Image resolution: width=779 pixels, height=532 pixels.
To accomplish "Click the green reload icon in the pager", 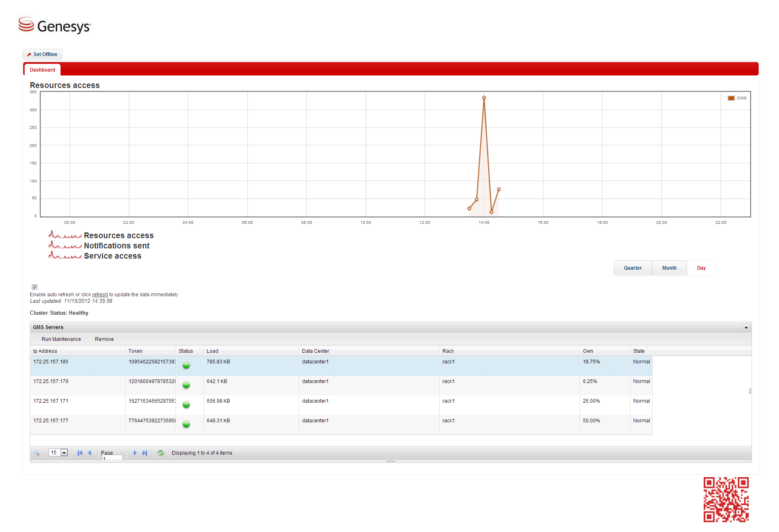I will (160, 453).
